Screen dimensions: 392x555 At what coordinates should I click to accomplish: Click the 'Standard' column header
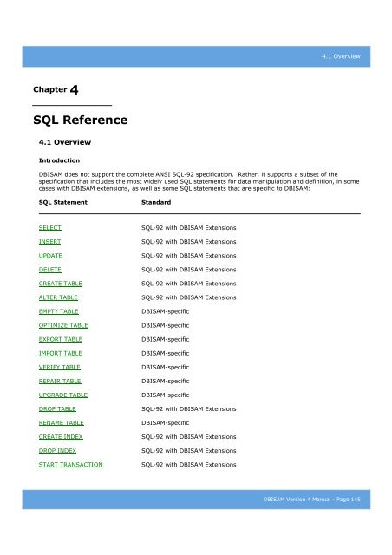tap(156, 202)
